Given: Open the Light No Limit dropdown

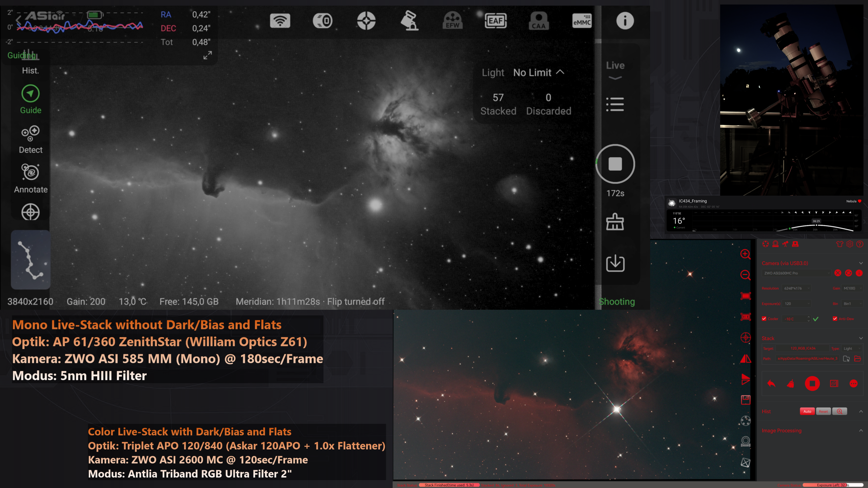Looking at the screenshot, I should pyautogui.click(x=538, y=72).
